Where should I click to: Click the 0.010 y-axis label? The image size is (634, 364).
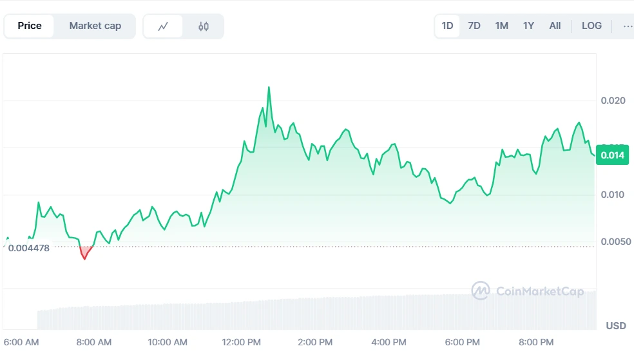click(x=613, y=195)
